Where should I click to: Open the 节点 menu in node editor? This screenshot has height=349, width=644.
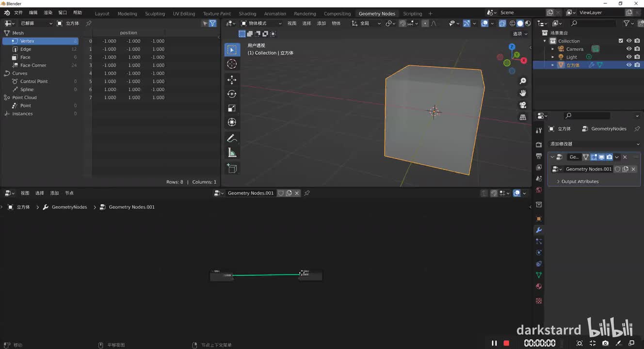point(69,193)
